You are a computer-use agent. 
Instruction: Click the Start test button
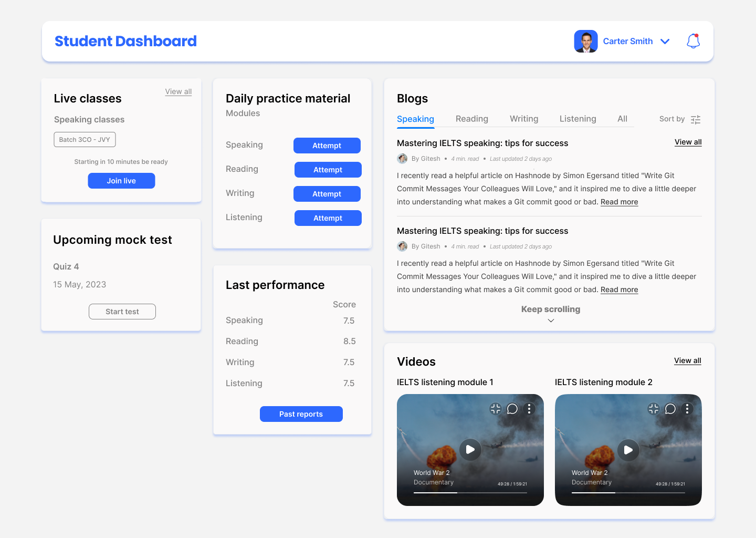tap(122, 312)
